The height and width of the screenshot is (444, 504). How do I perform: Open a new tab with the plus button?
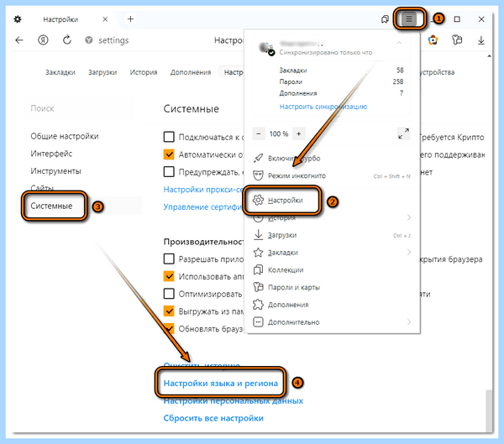(x=130, y=19)
